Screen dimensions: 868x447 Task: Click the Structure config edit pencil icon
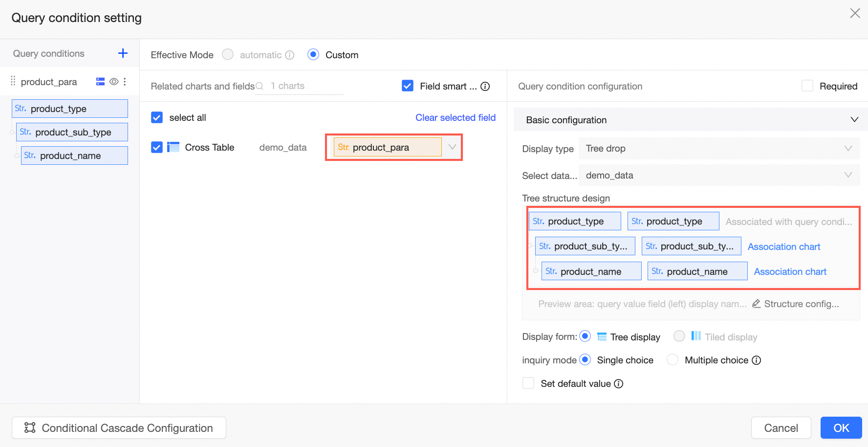point(756,304)
